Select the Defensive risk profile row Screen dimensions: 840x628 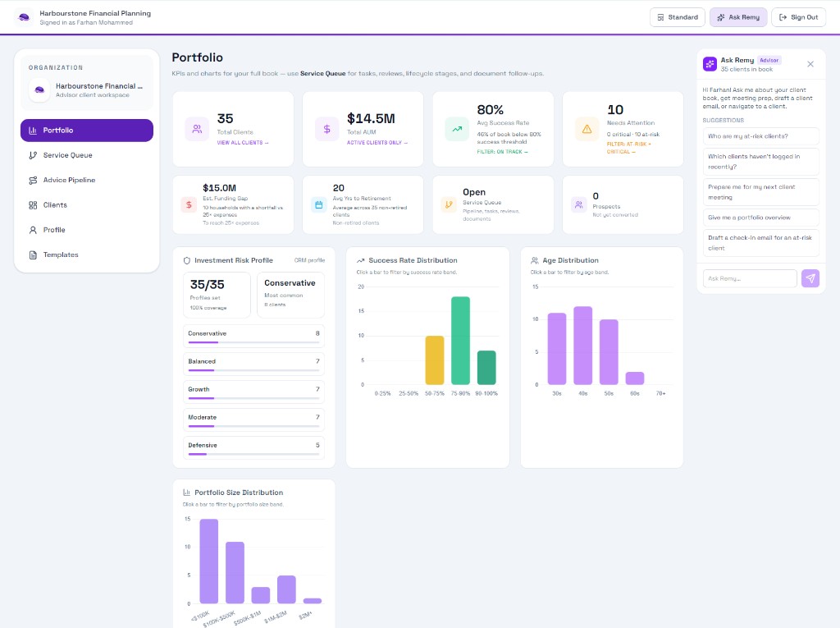pyautogui.click(x=254, y=448)
